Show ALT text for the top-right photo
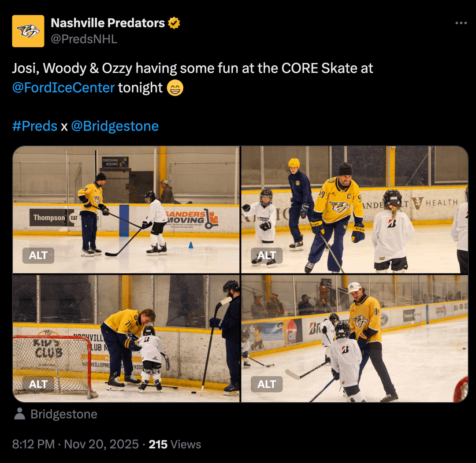This screenshot has height=463, width=476. 267,256
